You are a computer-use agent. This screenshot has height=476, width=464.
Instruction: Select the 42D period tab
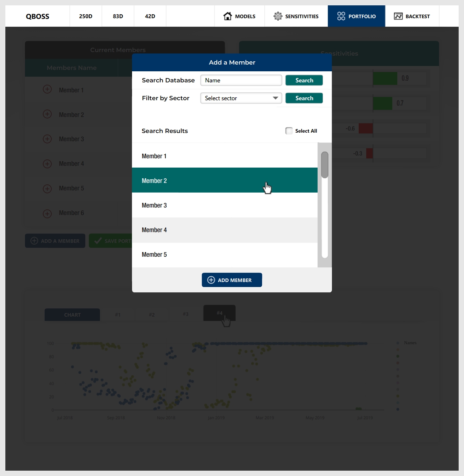pyautogui.click(x=150, y=16)
